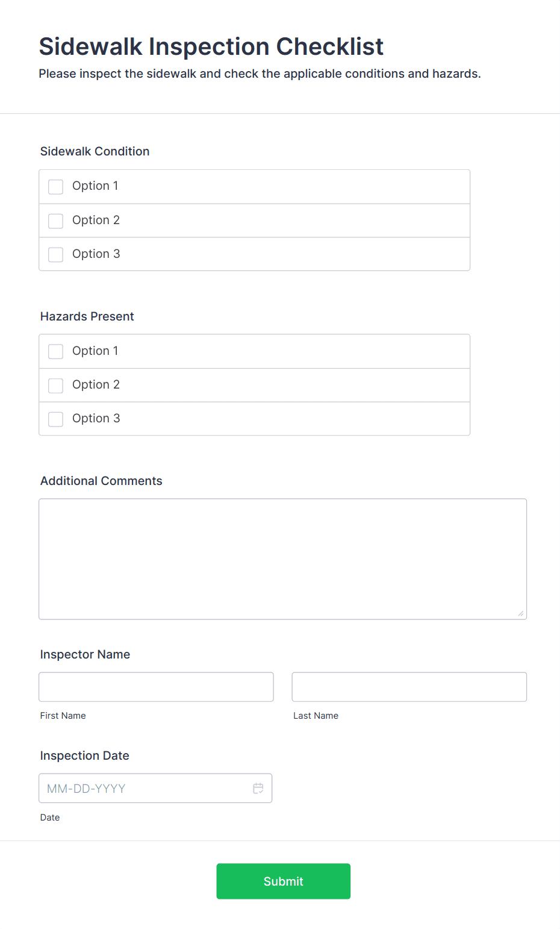Screen dimensions: 560x929
Task: Click the MM-DD-YYYY date field
Action: click(145, 789)
